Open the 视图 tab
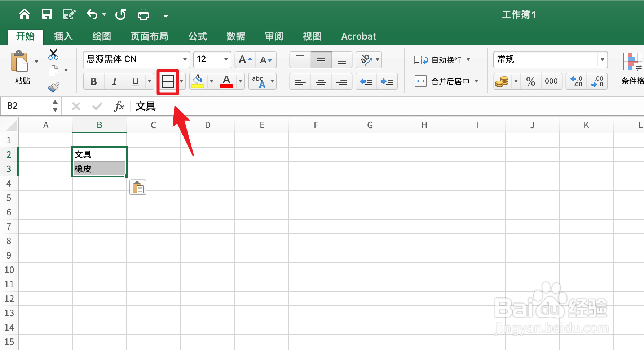The width and height of the screenshot is (644, 350). coord(312,36)
